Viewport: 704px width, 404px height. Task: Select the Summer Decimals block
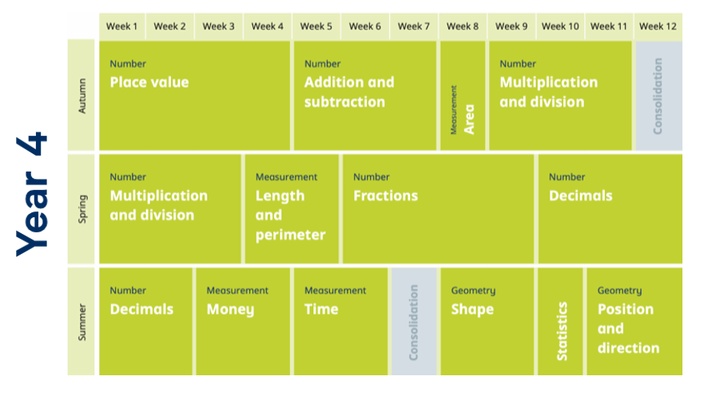click(145, 321)
